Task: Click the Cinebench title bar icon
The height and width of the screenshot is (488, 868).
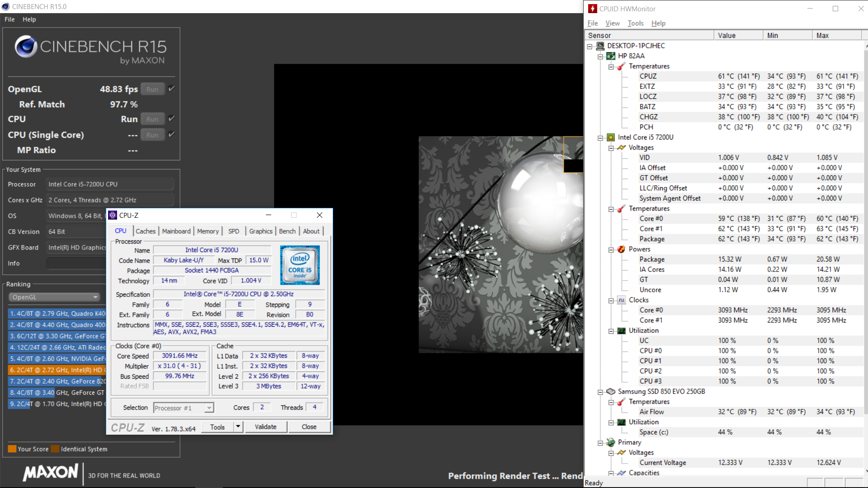Action: tap(5, 6)
